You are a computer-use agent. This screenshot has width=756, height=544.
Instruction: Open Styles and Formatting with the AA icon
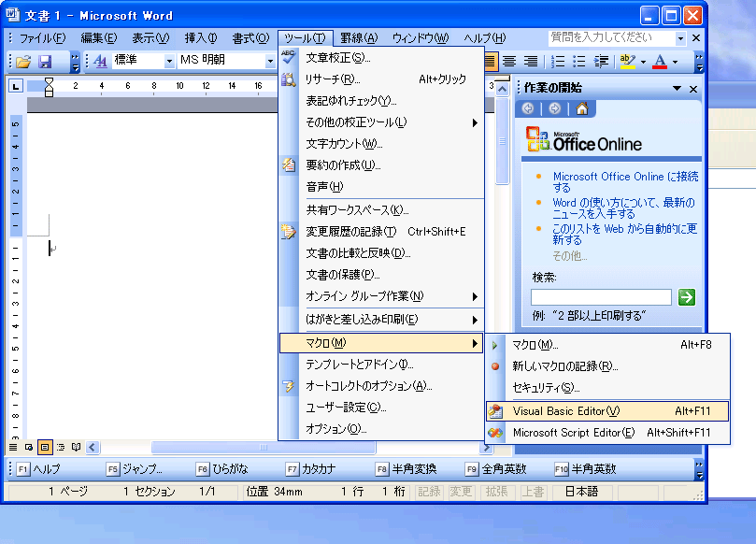(x=98, y=61)
